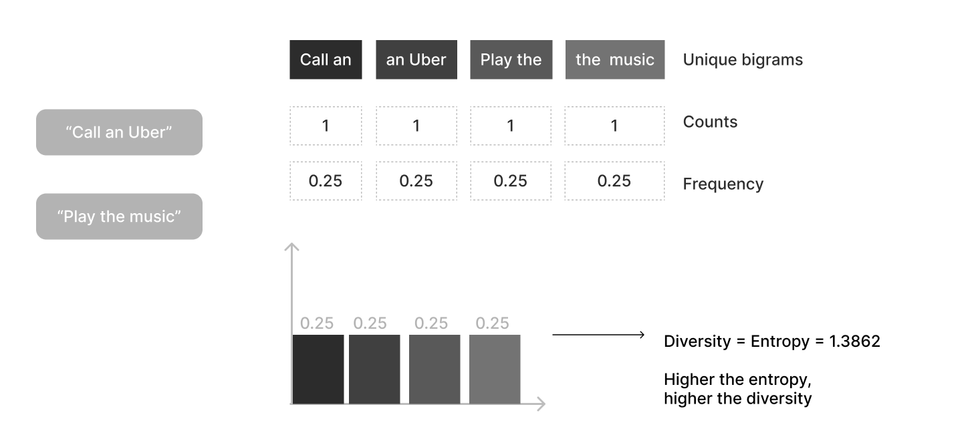Click the darkest leftmost bar in chart

tap(318, 369)
